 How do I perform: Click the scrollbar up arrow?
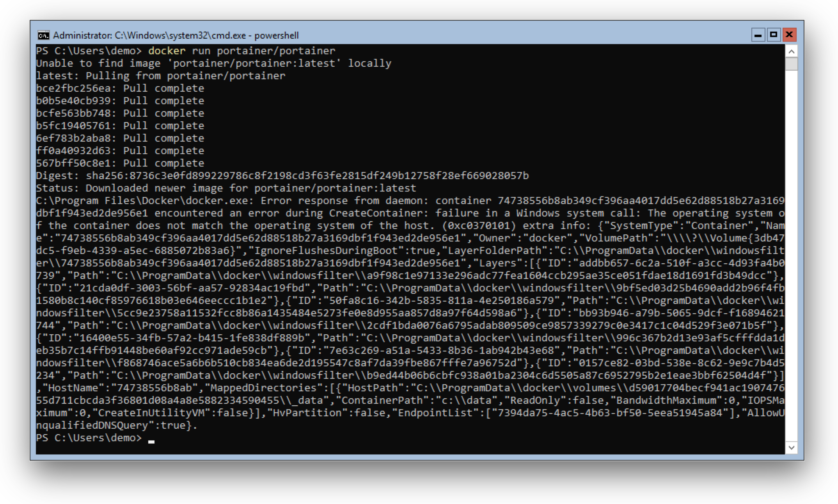[791, 51]
